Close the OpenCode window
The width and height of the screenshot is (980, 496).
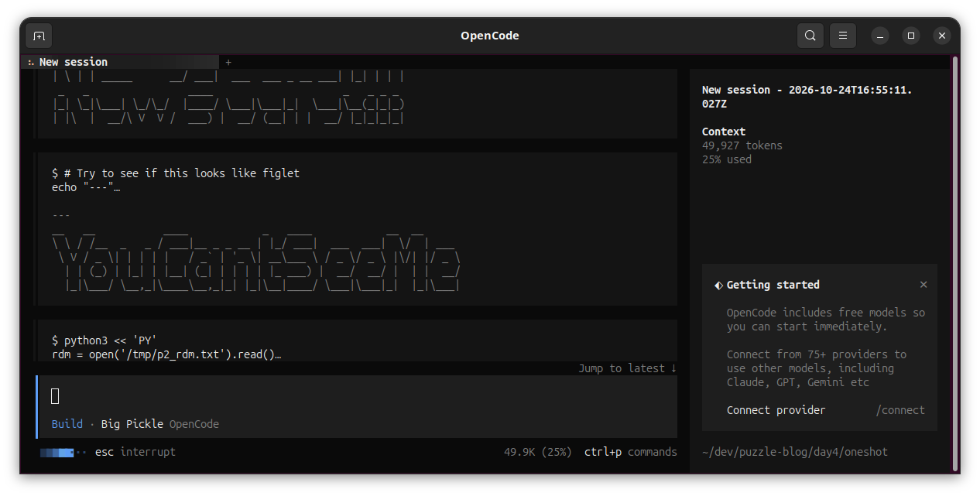click(x=942, y=36)
